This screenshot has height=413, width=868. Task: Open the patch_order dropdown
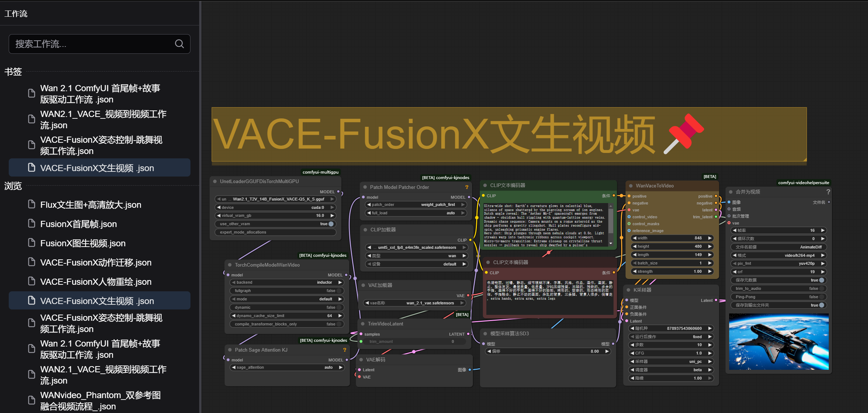tap(416, 205)
